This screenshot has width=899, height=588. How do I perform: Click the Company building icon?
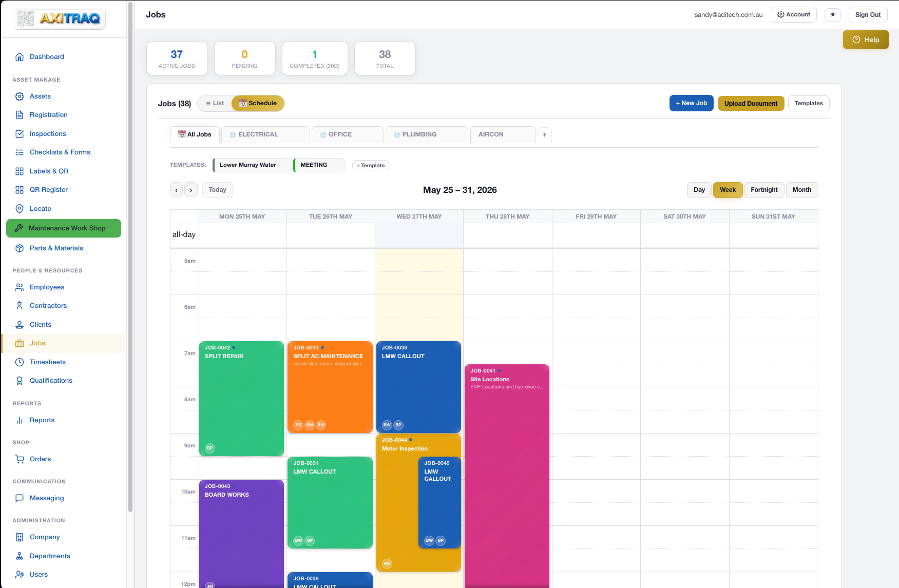point(20,537)
